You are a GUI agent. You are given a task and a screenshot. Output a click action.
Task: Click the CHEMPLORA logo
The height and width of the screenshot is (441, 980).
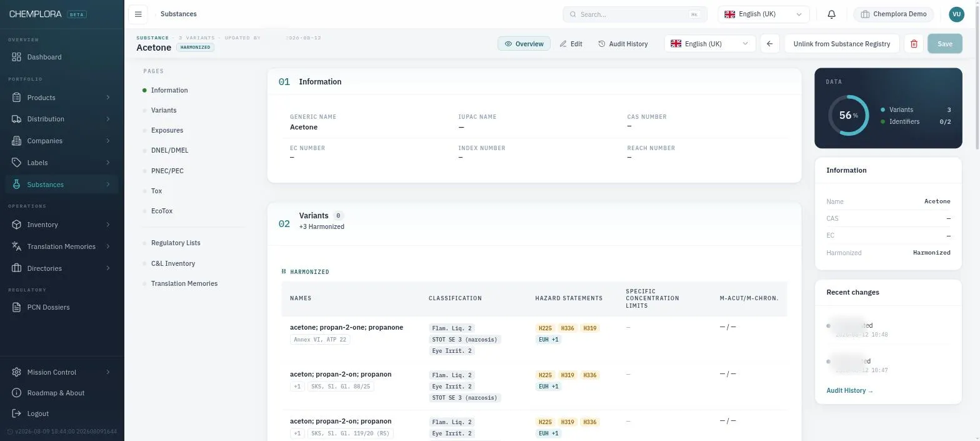(36, 14)
